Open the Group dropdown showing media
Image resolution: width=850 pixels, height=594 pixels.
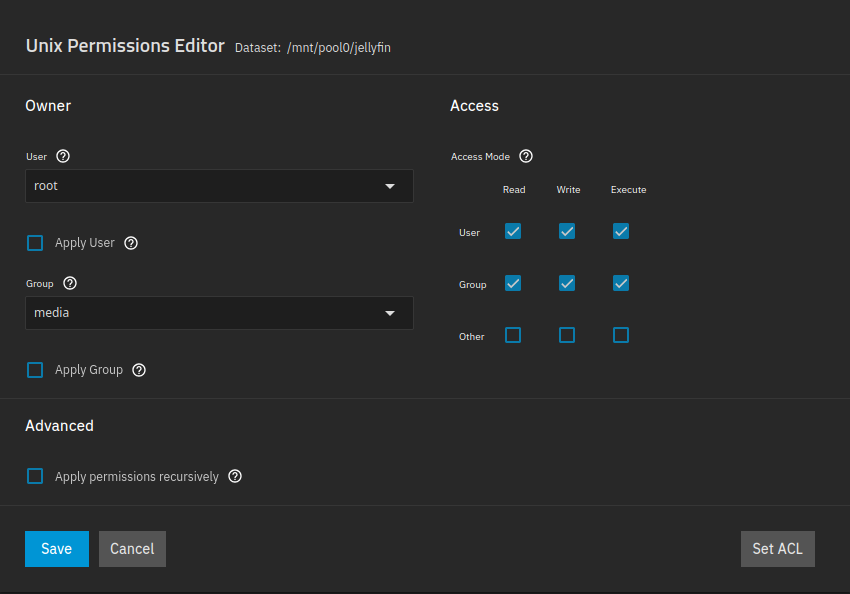tap(219, 313)
